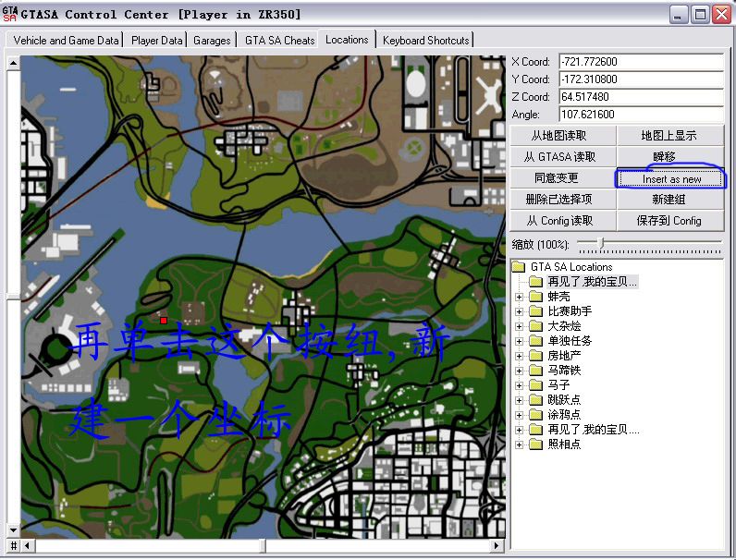
Task: Expand the 比赛助手 tree node
Action: (519, 311)
